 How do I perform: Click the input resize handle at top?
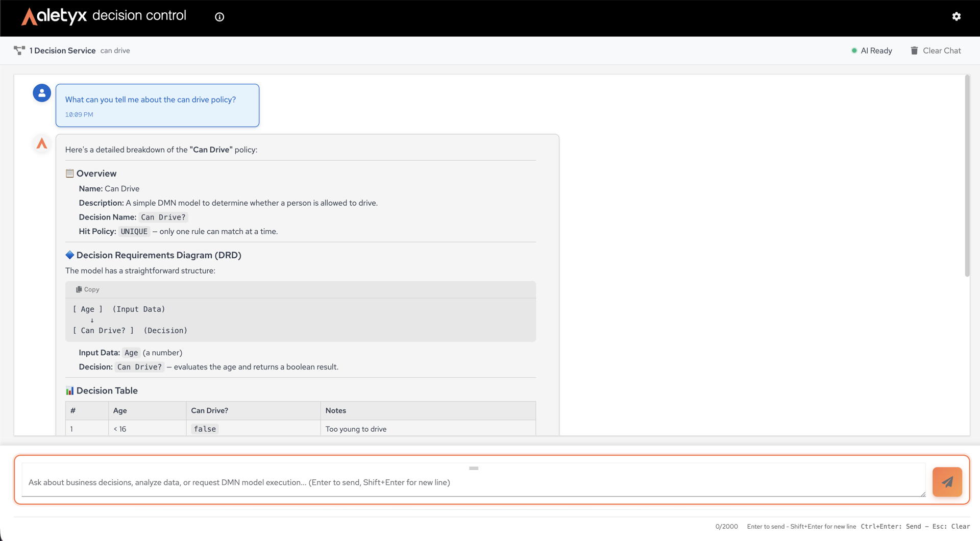click(x=474, y=468)
